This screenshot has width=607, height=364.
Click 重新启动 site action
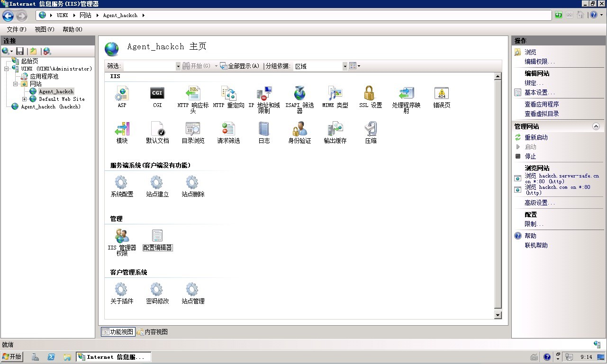536,137
